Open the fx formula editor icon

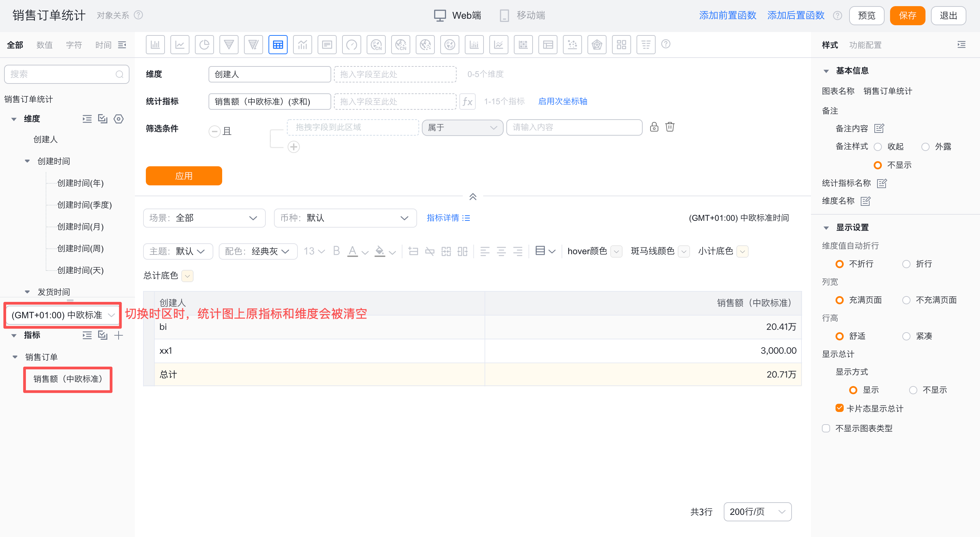467,102
